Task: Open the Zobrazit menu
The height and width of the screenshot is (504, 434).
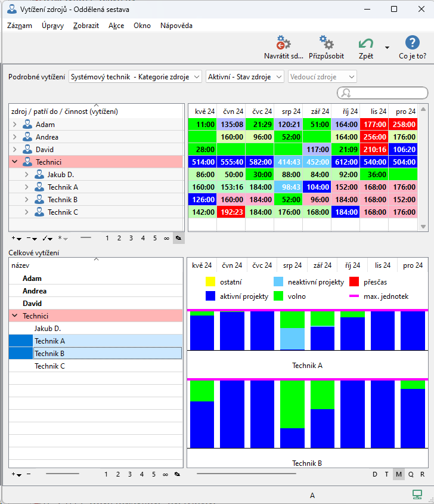Action: (x=86, y=26)
